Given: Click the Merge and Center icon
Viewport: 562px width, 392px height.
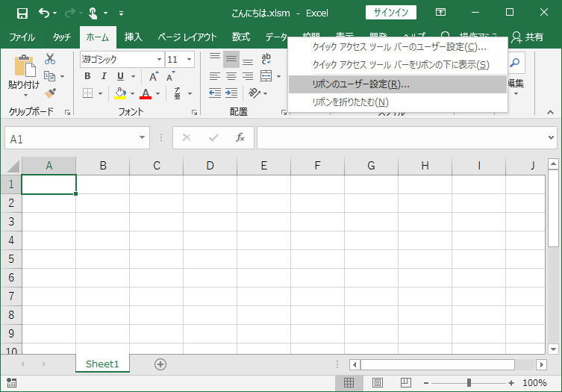Looking at the screenshot, I should pyautogui.click(x=266, y=76).
